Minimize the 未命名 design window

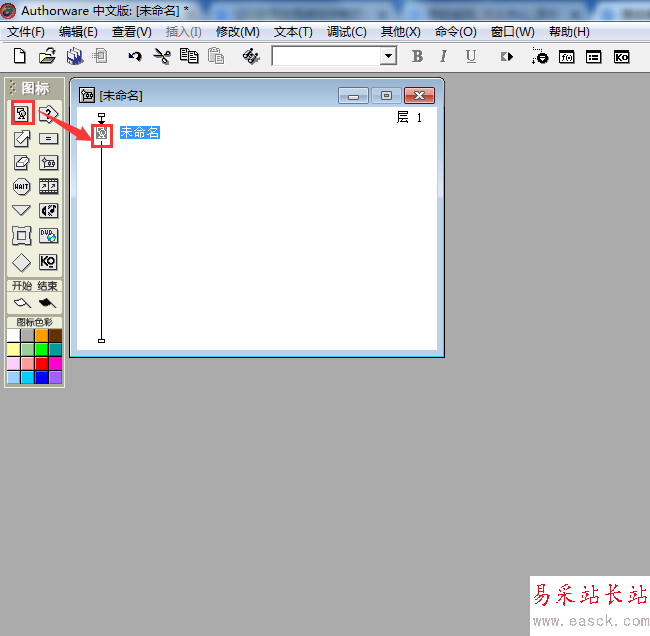tap(353, 96)
